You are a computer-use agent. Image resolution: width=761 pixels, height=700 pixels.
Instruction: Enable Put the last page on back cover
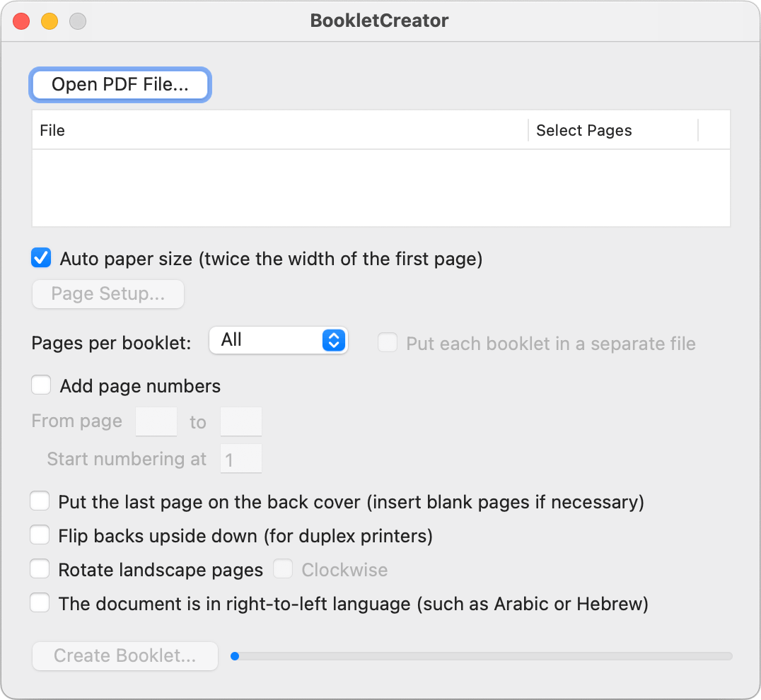click(x=40, y=501)
